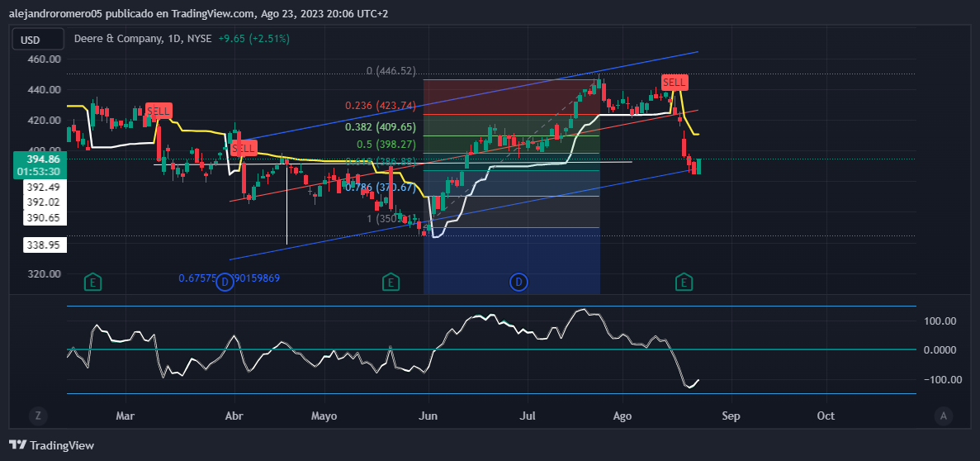This screenshot has height=461, width=980.
Task: Open the earnings E marker in August
Action: click(684, 283)
